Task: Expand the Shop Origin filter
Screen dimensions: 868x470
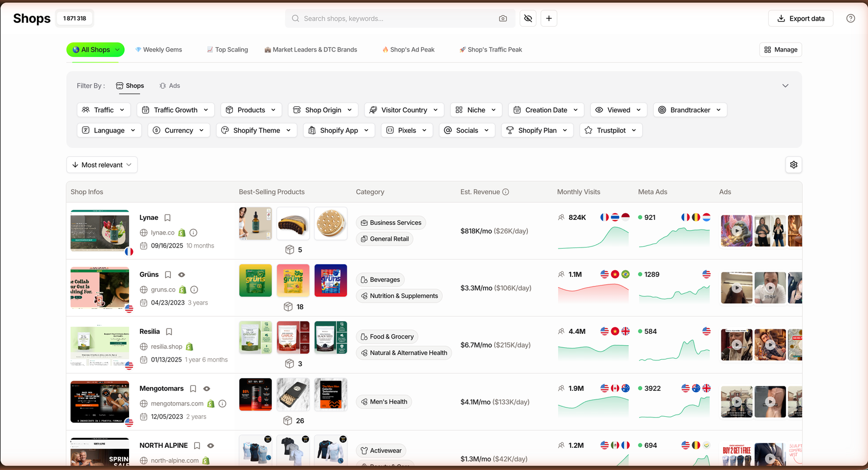Action: [x=323, y=110]
